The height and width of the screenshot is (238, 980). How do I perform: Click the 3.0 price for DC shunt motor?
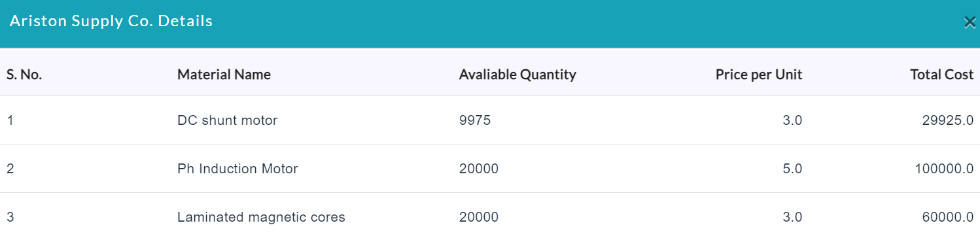click(792, 120)
